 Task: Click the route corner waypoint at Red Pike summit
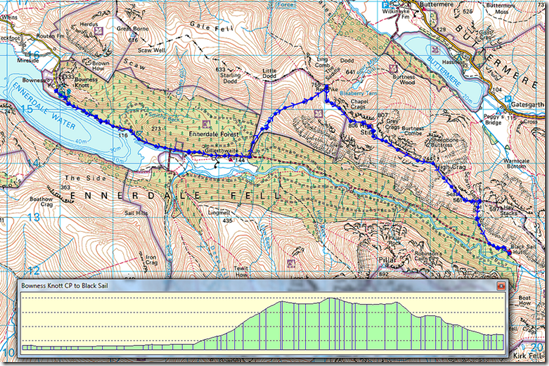(x=326, y=87)
